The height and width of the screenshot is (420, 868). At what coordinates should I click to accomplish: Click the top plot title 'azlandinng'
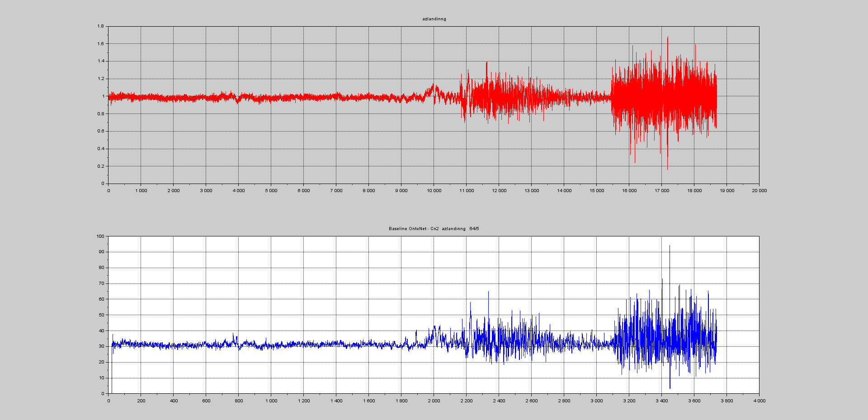coord(434,19)
